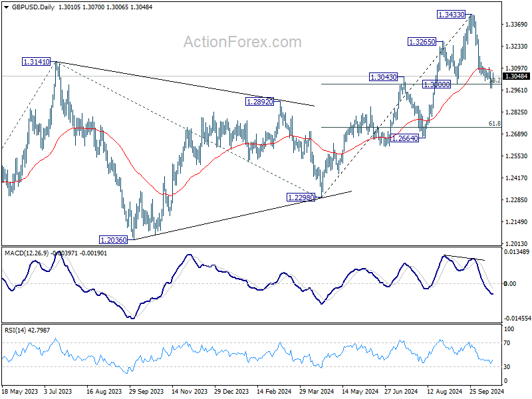This screenshot has width=532, height=399.
Task: Click the RSI(14) 42.7987 indicator label
Action: [x=27, y=330]
